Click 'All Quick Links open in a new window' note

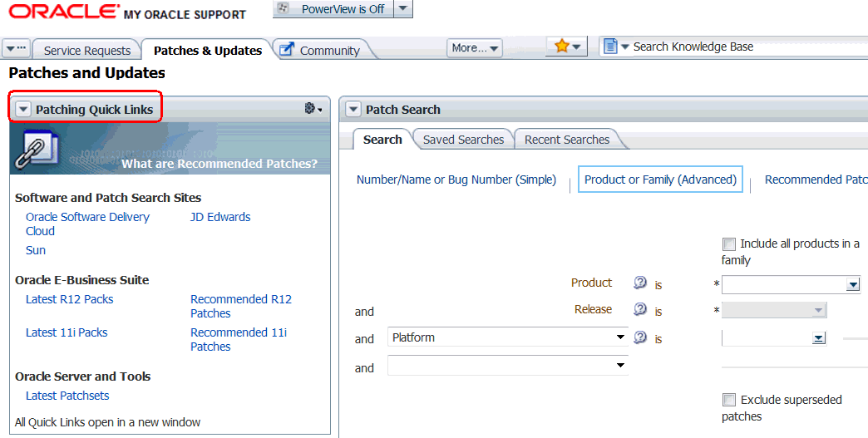click(107, 422)
